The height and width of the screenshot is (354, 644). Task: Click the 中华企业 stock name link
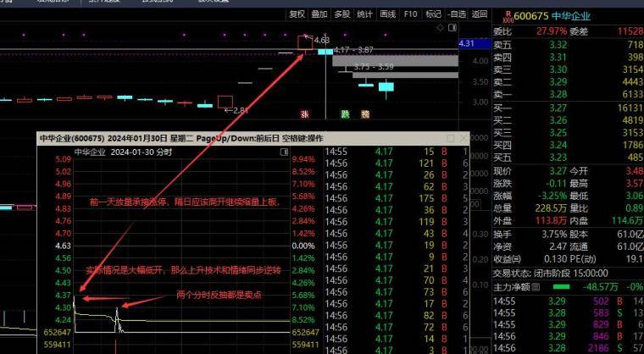pyautogui.click(x=571, y=16)
